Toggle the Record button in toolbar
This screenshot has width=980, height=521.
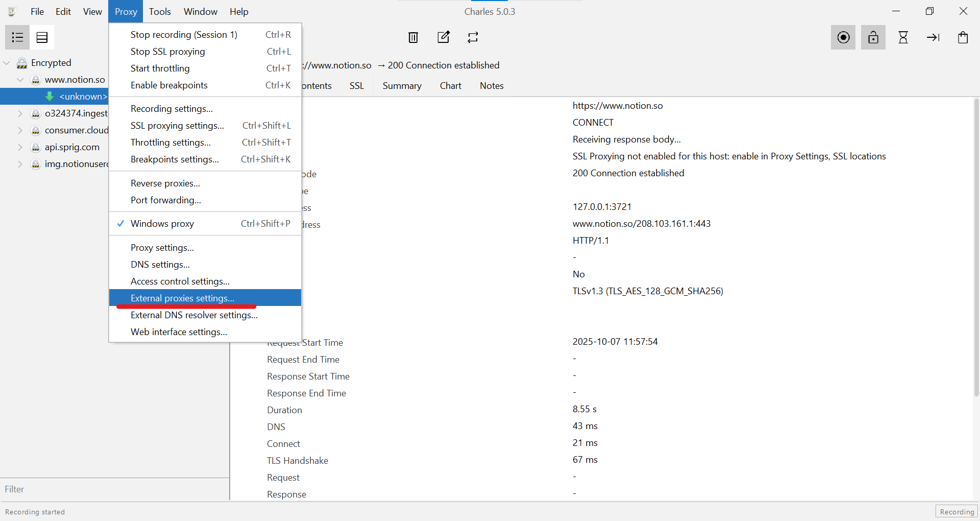(x=843, y=37)
